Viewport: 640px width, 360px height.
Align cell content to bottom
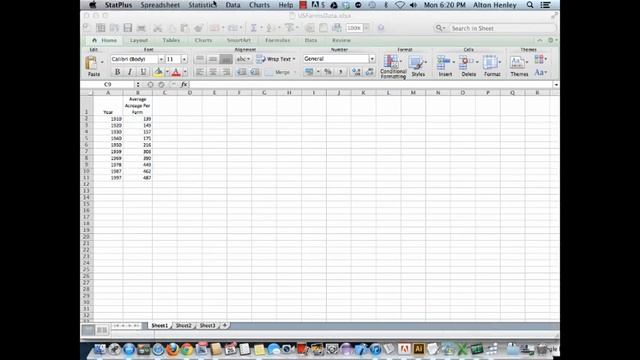(x=226, y=59)
